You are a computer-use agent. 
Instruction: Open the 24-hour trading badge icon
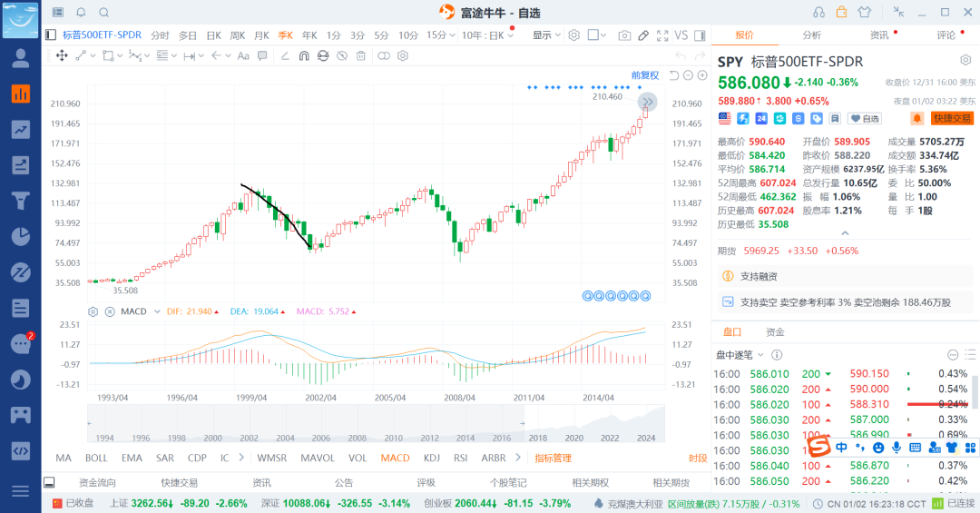pyautogui.click(x=761, y=118)
